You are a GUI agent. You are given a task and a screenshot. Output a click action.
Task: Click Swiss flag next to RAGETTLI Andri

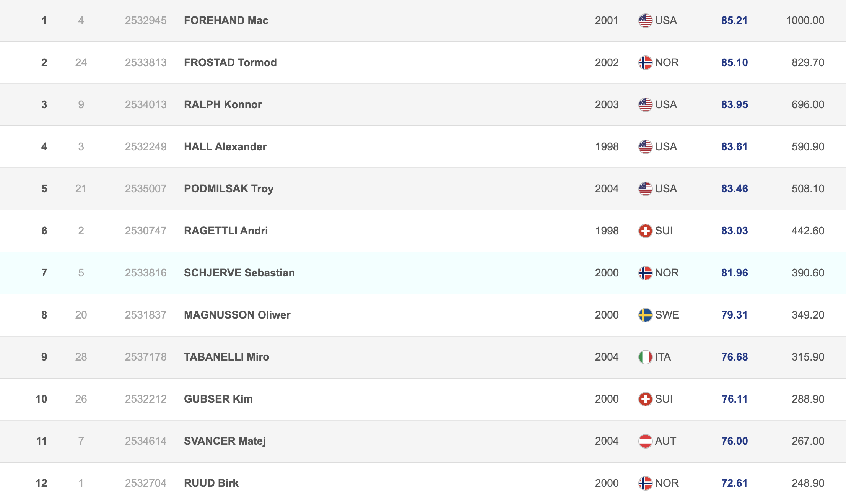[645, 231]
